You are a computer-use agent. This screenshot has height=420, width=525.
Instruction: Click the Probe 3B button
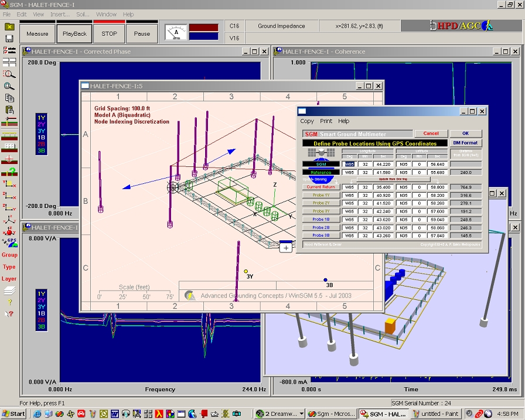click(x=321, y=235)
